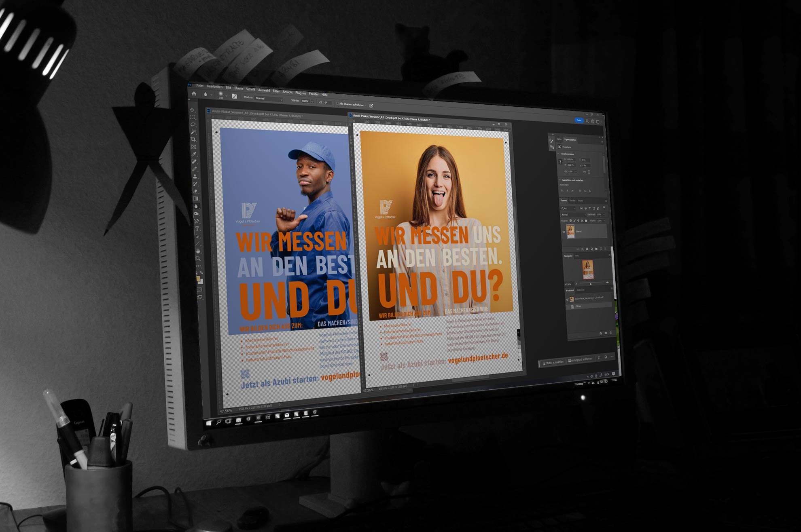The height and width of the screenshot is (532, 801).
Task: Delete current state in Protokoll panel
Action: tap(610, 333)
